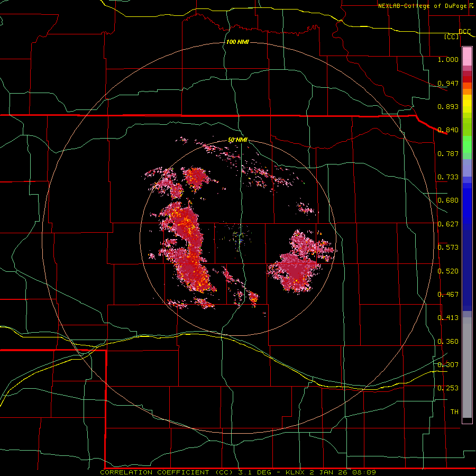Screen dimensions: 476x476
Task: Click the "100 NMI" range ring label
Action: (237, 42)
